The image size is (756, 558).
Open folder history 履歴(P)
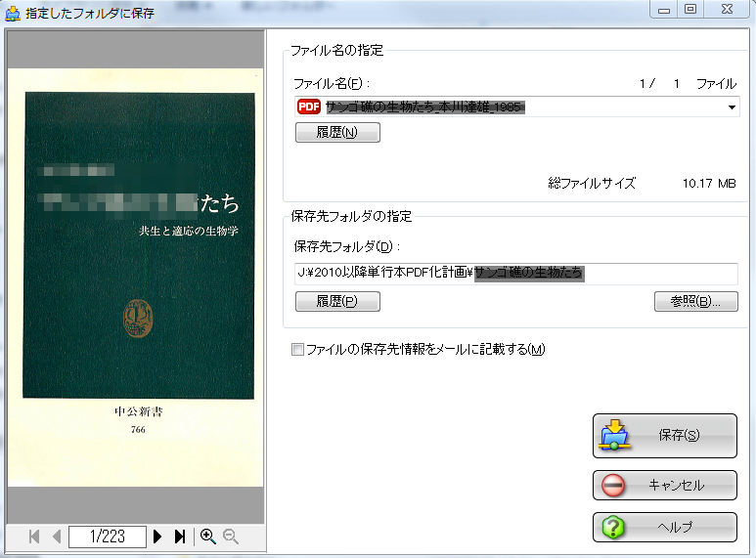(x=337, y=302)
